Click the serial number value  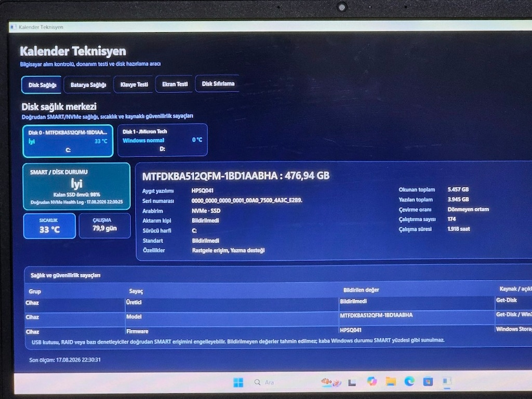click(247, 201)
